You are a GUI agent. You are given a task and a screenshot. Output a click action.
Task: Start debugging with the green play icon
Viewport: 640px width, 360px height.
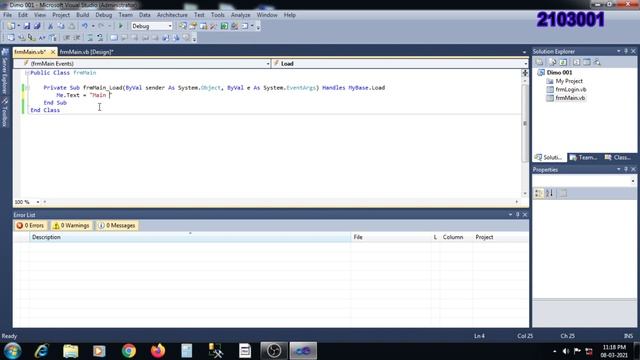click(120, 26)
